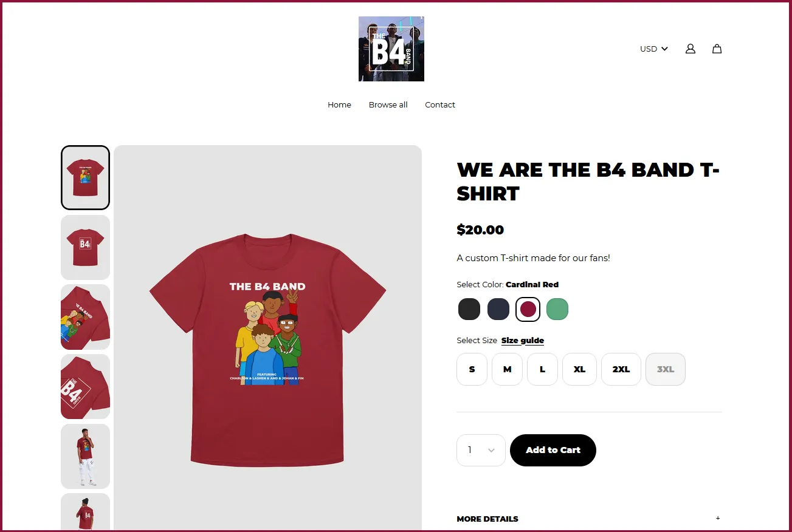Open the USD currency dropdown

653,49
